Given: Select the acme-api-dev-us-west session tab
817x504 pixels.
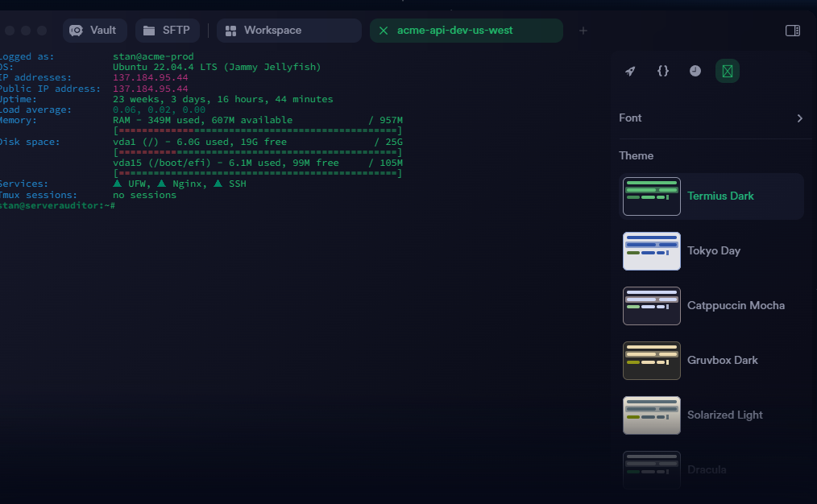Looking at the screenshot, I should click(x=466, y=31).
